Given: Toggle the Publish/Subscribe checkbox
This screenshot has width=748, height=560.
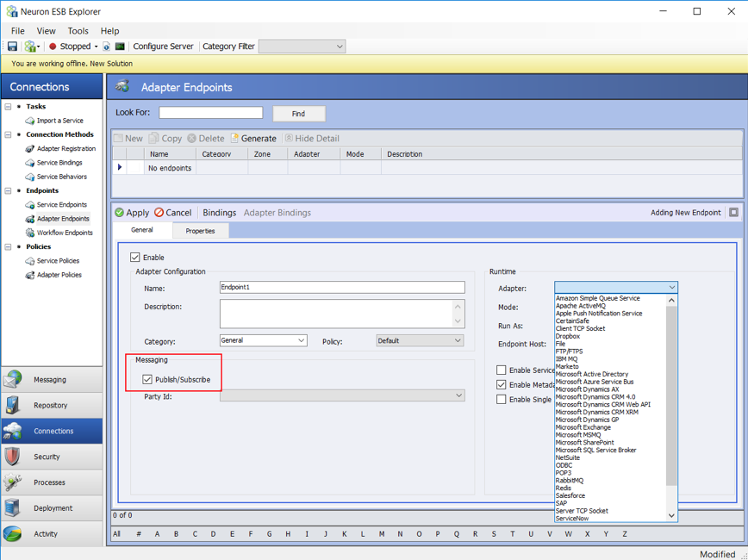Looking at the screenshot, I should tap(146, 380).
